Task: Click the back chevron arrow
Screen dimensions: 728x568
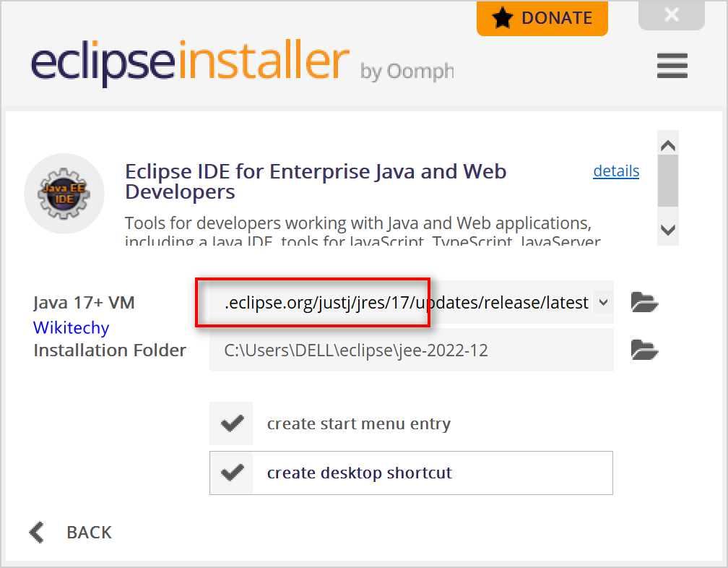Action: pyautogui.click(x=36, y=533)
